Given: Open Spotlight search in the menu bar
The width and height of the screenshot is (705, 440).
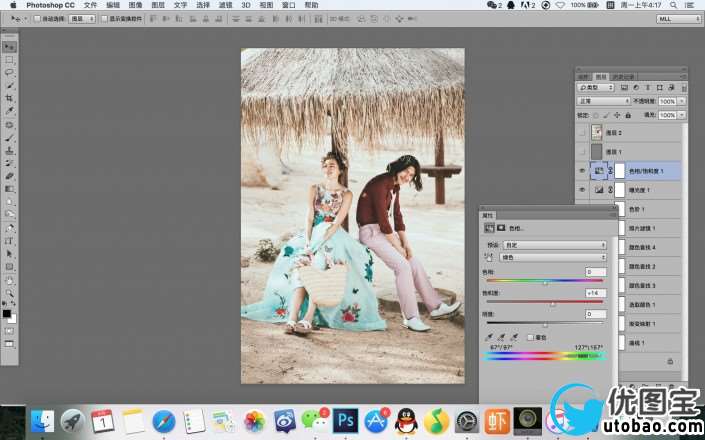Looking at the screenshot, I should coord(673,5).
